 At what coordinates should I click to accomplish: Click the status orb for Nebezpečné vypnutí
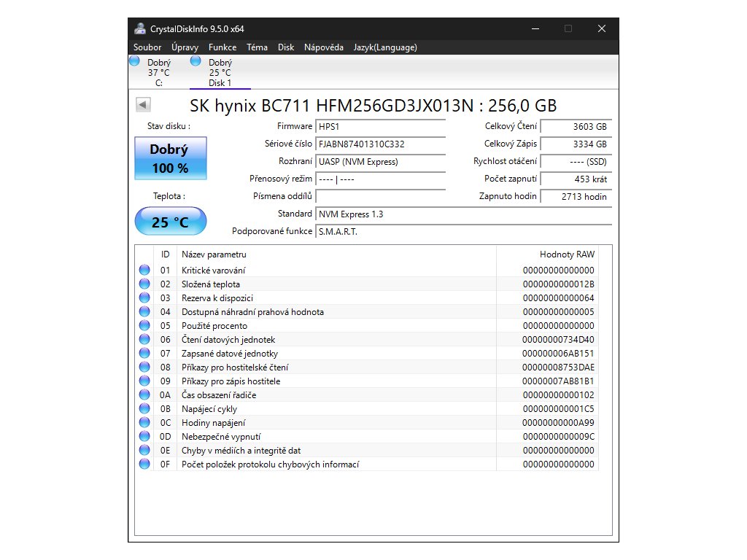[144, 437]
